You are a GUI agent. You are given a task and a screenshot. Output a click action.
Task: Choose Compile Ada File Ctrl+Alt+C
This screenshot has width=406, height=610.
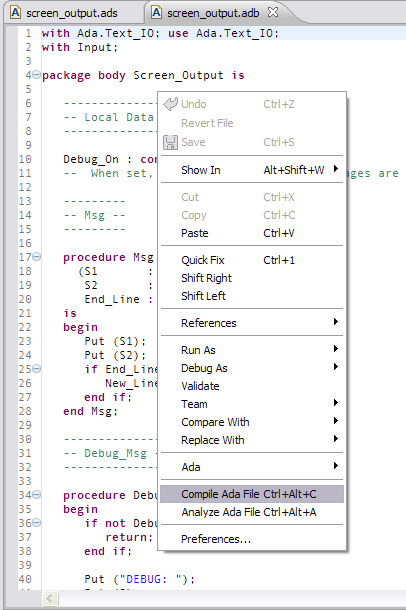[x=252, y=494]
